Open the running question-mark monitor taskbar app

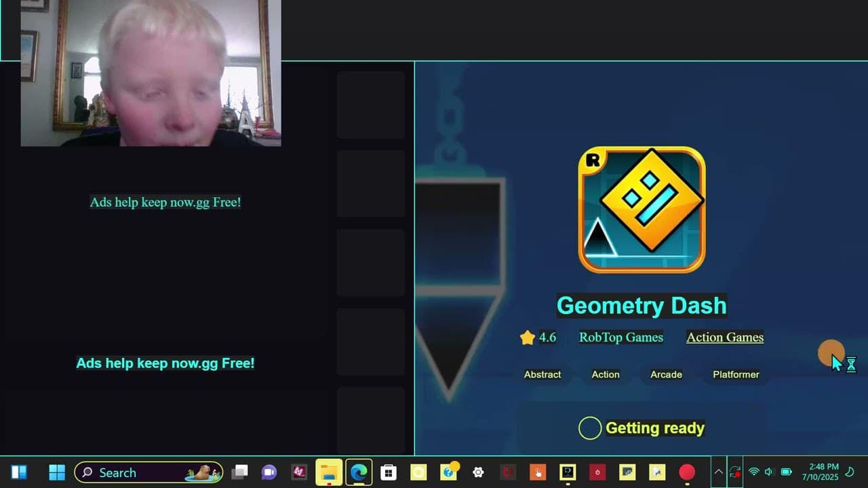(568, 472)
